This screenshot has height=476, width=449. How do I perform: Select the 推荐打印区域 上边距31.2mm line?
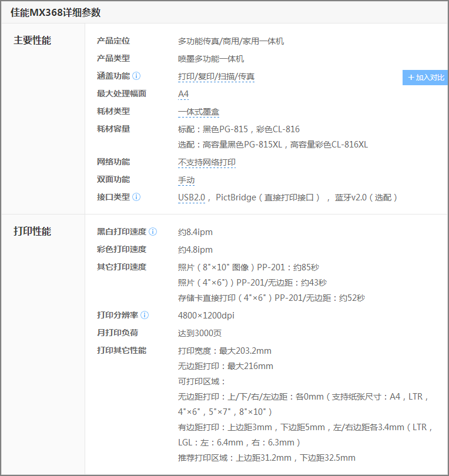(267, 457)
